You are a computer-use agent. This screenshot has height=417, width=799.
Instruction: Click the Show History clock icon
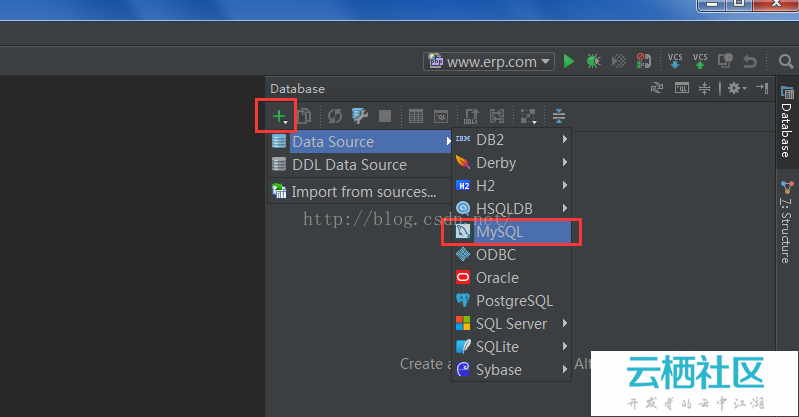(725, 61)
